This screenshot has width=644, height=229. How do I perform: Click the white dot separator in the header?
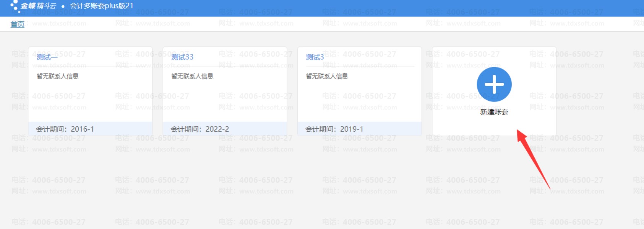[63, 6]
